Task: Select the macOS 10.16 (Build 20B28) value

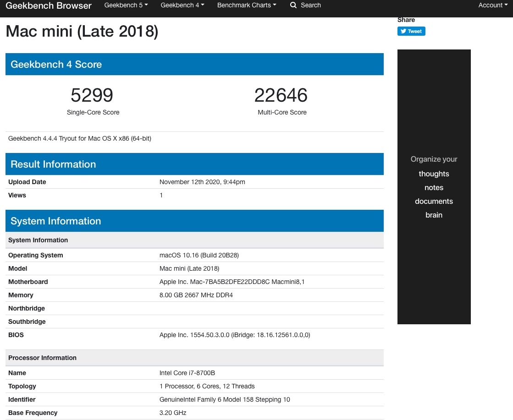Action: click(199, 255)
